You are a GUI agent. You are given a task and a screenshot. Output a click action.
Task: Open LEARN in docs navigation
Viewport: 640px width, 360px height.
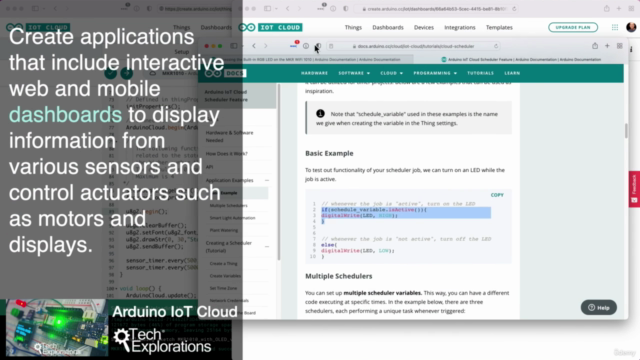click(x=512, y=73)
